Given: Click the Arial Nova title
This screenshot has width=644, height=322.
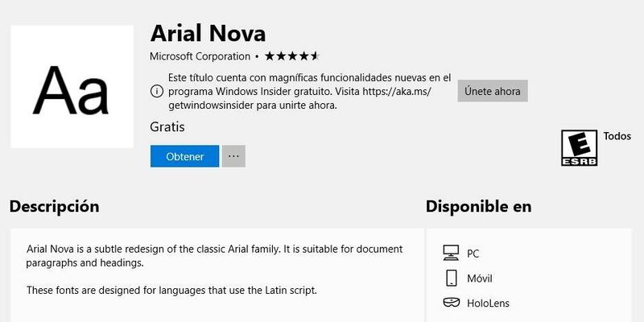Looking at the screenshot, I should point(208,33).
